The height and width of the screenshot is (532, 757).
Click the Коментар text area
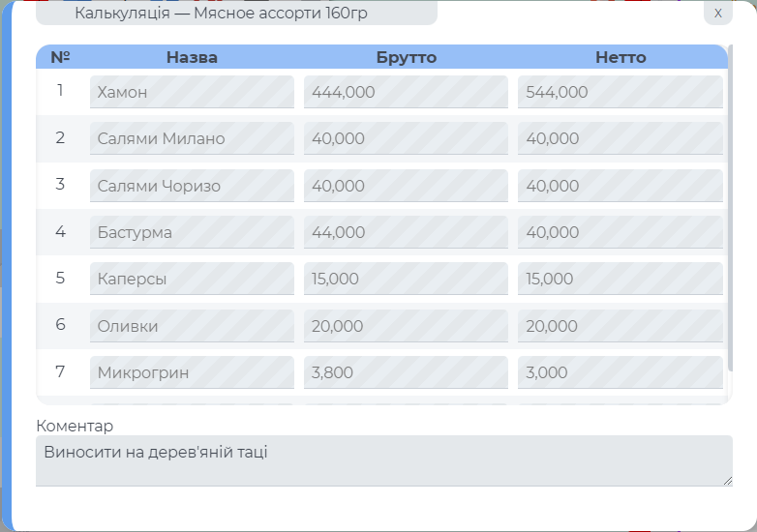pos(383,460)
